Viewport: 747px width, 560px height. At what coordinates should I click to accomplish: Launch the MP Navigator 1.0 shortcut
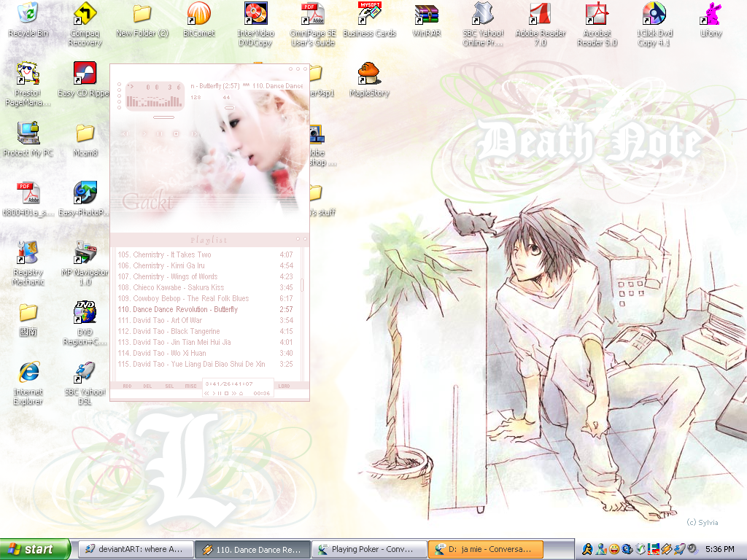coord(85,263)
